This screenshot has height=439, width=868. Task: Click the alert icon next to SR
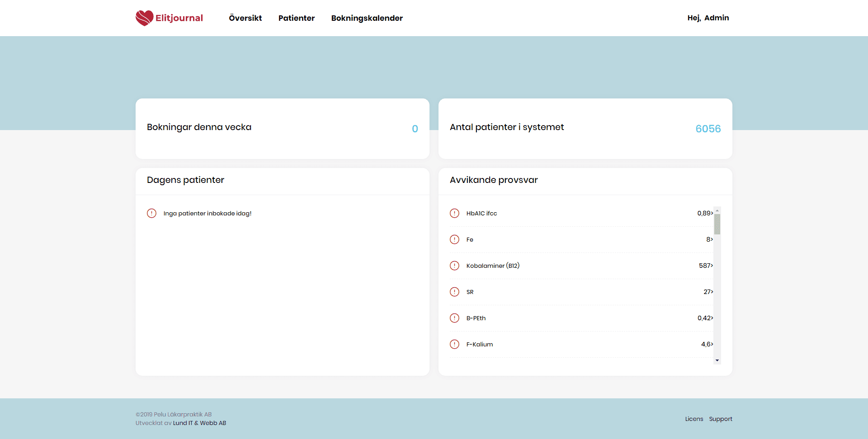click(454, 292)
